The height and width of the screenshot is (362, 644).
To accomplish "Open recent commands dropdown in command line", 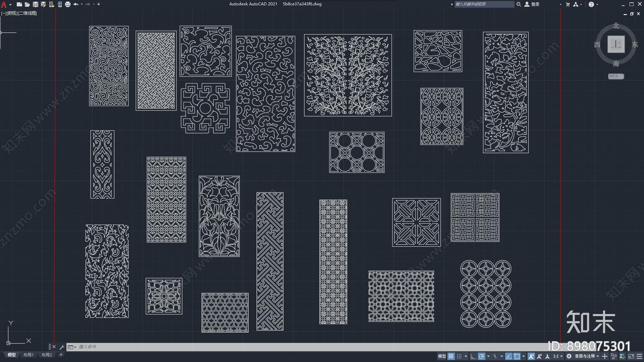I will (72, 347).
